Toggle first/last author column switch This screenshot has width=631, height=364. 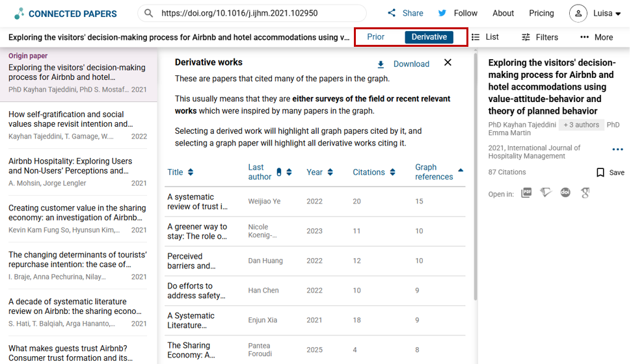279,172
